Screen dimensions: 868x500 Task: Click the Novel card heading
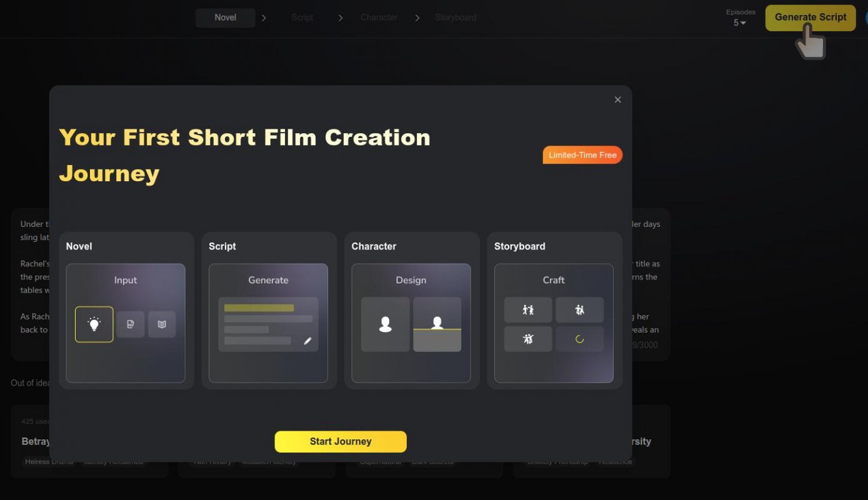pos(79,246)
